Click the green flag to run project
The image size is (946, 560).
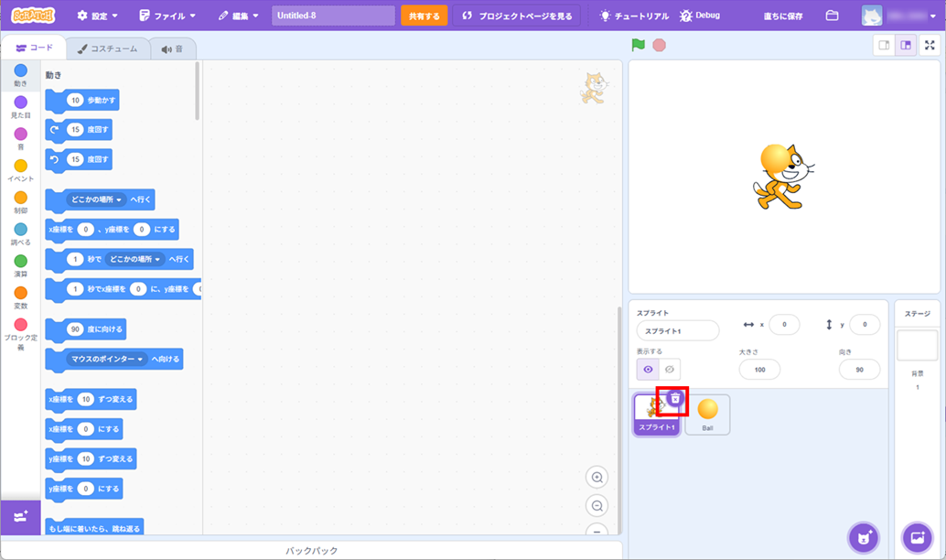click(x=639, y=45)
